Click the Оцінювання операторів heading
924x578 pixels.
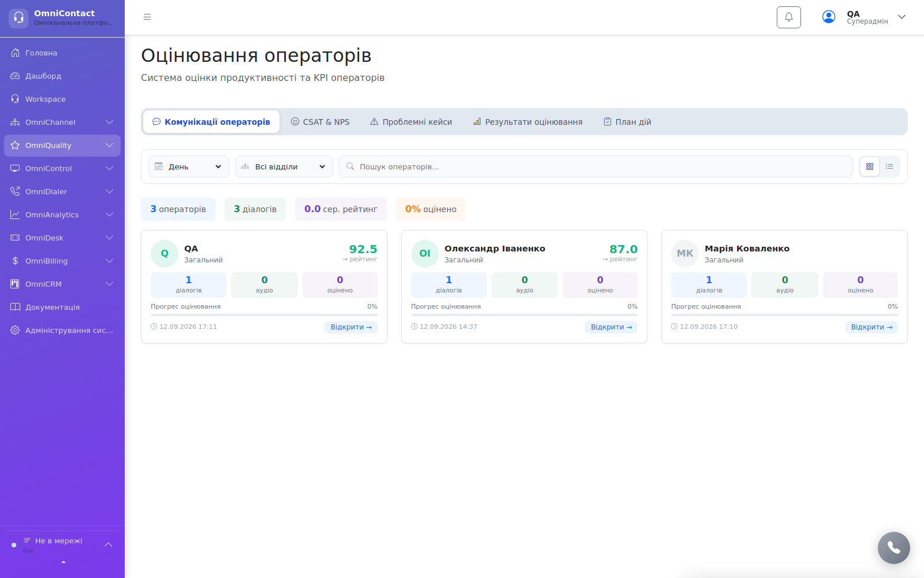[x=256, y=55]
